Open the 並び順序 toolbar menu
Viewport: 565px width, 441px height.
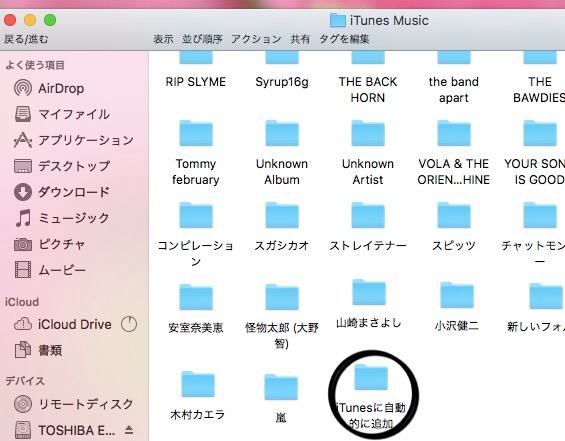coord(202,39)
